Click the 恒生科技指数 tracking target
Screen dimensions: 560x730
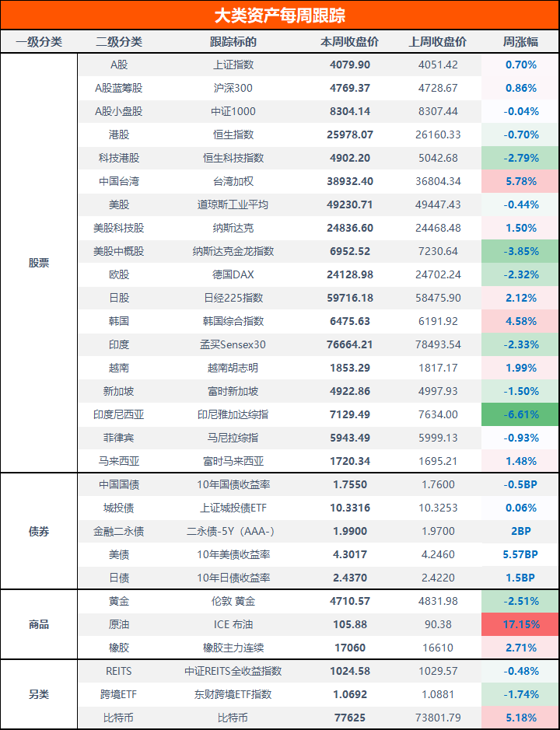tap(233, 158)
